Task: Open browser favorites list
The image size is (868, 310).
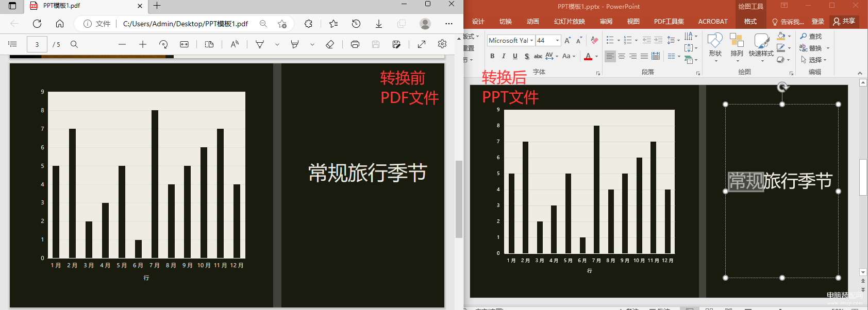Action: pos(333,24)
